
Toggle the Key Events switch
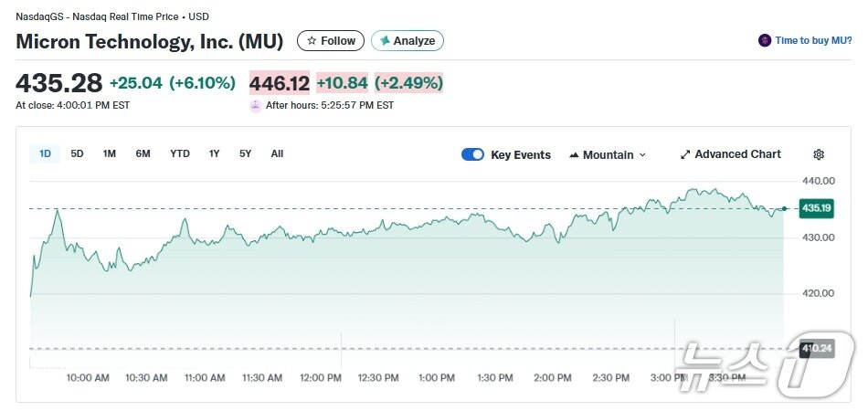coord(472,154)
